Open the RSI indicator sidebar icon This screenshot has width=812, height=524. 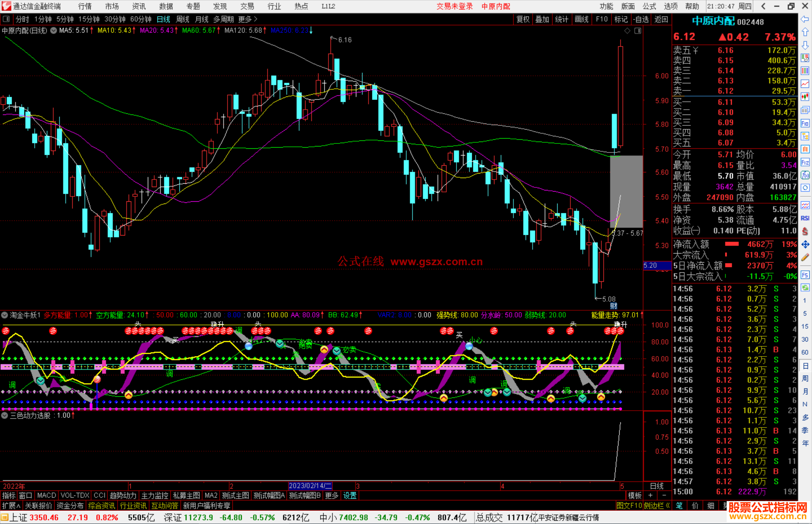(x=805, y=218)
